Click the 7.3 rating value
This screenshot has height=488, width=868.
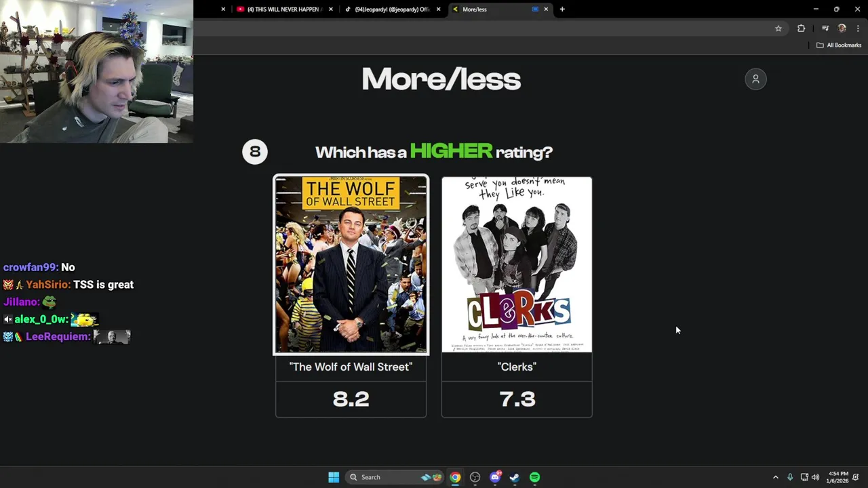click(517, 399)
